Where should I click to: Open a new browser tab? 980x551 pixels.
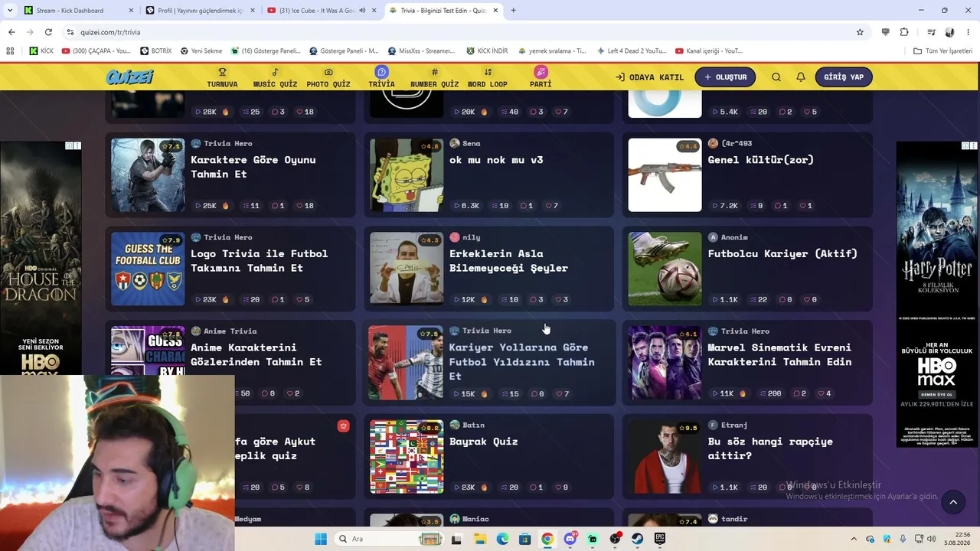pos(513,11)
